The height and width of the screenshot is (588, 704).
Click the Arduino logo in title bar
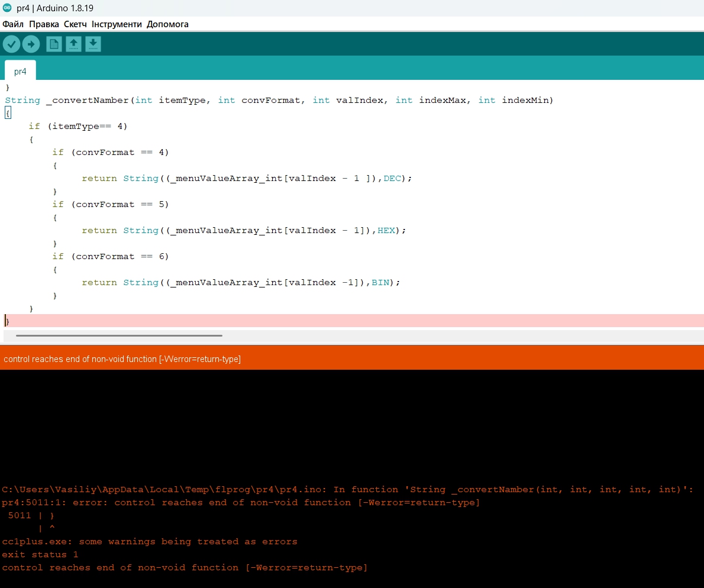(7, 8)
